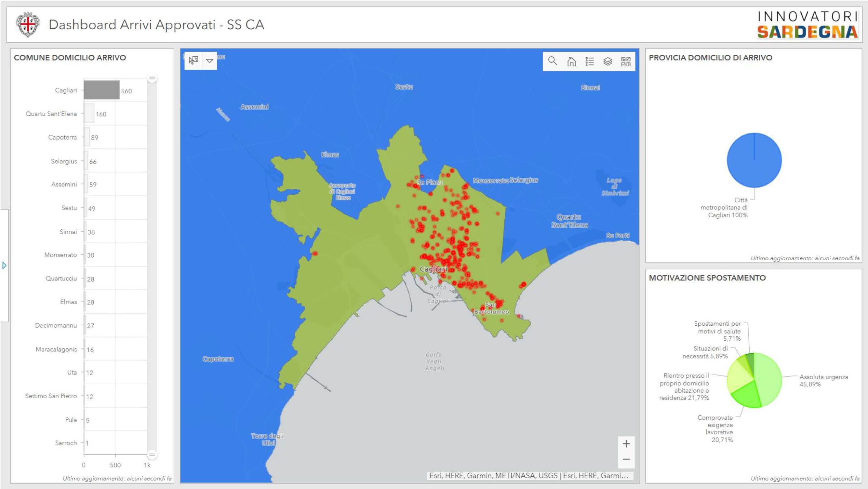This screenshot has width=868, height=489.
Task: Open the basemap gallery grid icon
Action: click(x=626, y=61)
